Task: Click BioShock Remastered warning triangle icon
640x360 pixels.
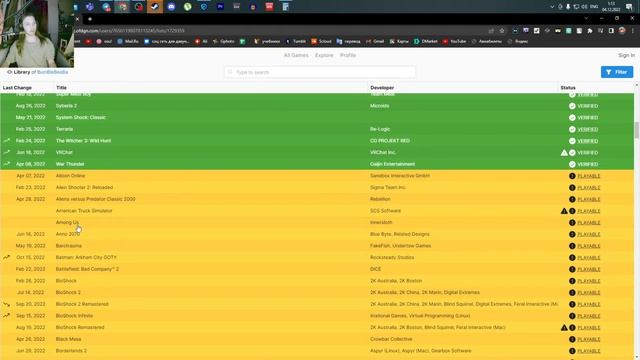Action: 564,328
